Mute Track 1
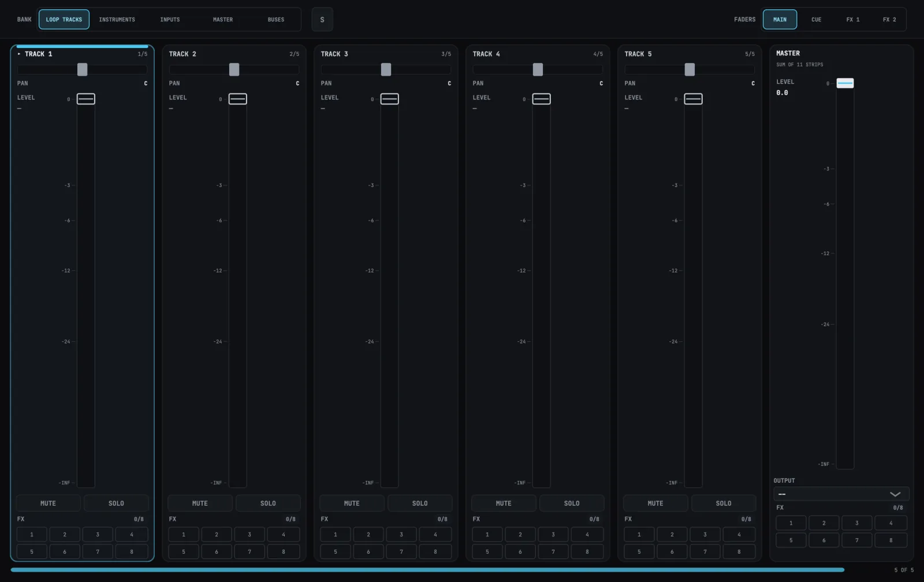Image resolution: width=924 pixels, height=582 pixels. pos(48,503)
